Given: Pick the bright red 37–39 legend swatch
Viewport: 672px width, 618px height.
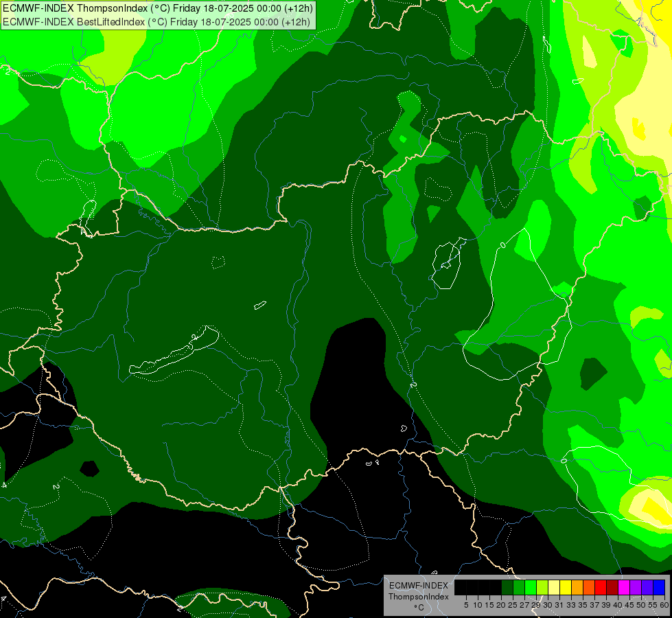Looking at the screenshot, I should 601,587.
